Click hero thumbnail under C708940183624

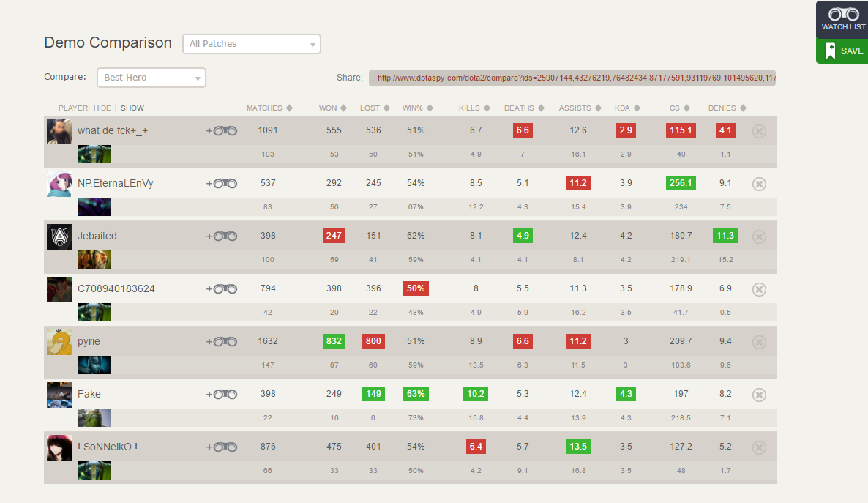click(x=94, y=313)
